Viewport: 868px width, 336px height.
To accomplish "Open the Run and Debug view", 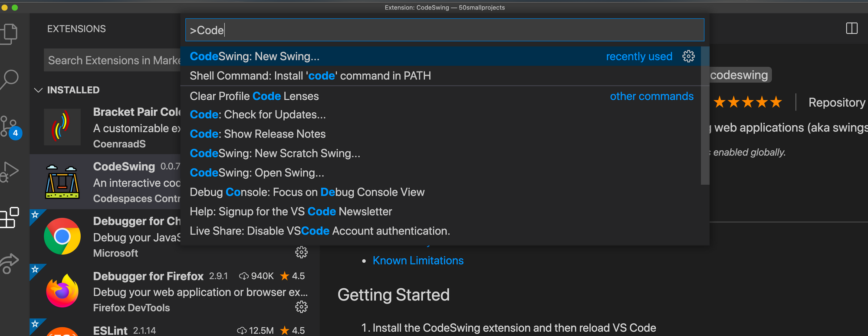I will click(10, 172).
